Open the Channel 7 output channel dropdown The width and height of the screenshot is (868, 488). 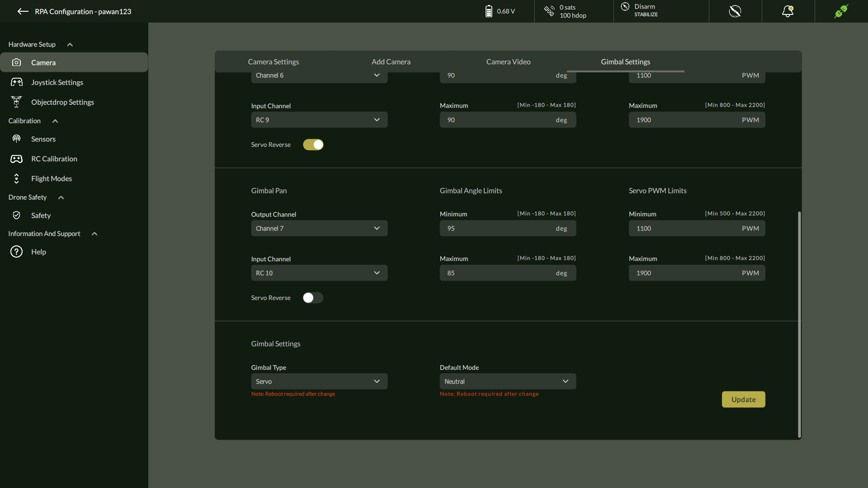pos(319,228)
